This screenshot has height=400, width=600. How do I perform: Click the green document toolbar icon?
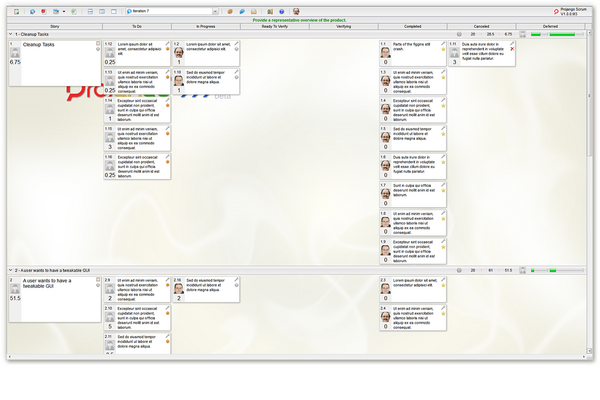[74, 11]
